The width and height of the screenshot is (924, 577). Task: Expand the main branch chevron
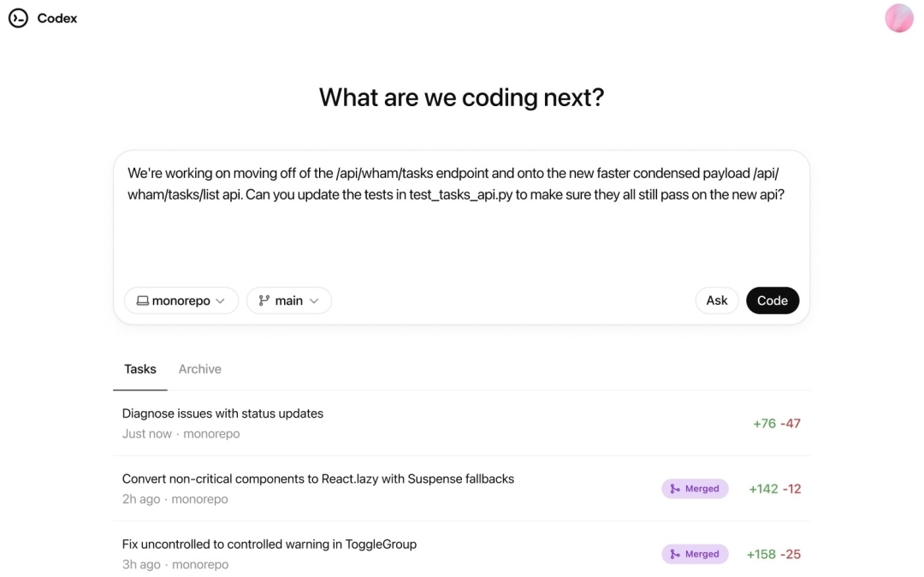point(314,300)
